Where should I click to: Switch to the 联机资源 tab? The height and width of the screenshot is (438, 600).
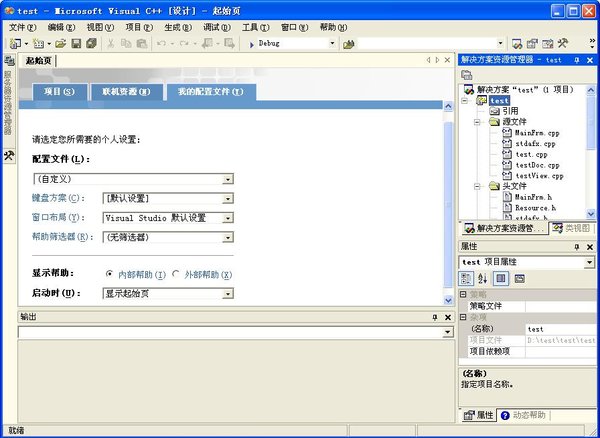pos(127,92)
